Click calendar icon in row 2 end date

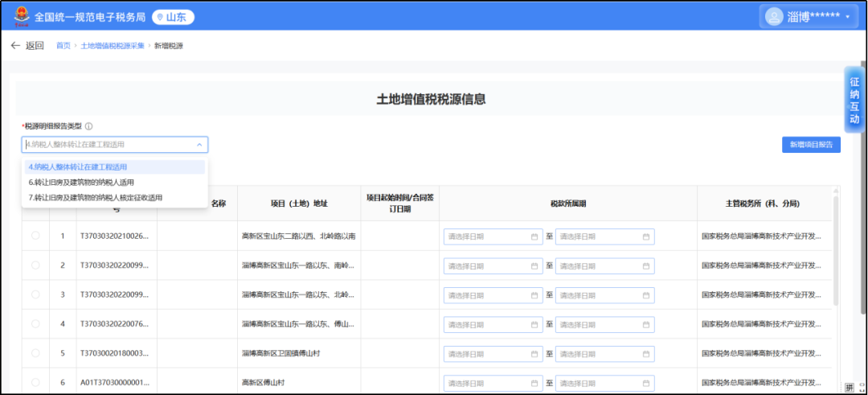click(645, 265)
